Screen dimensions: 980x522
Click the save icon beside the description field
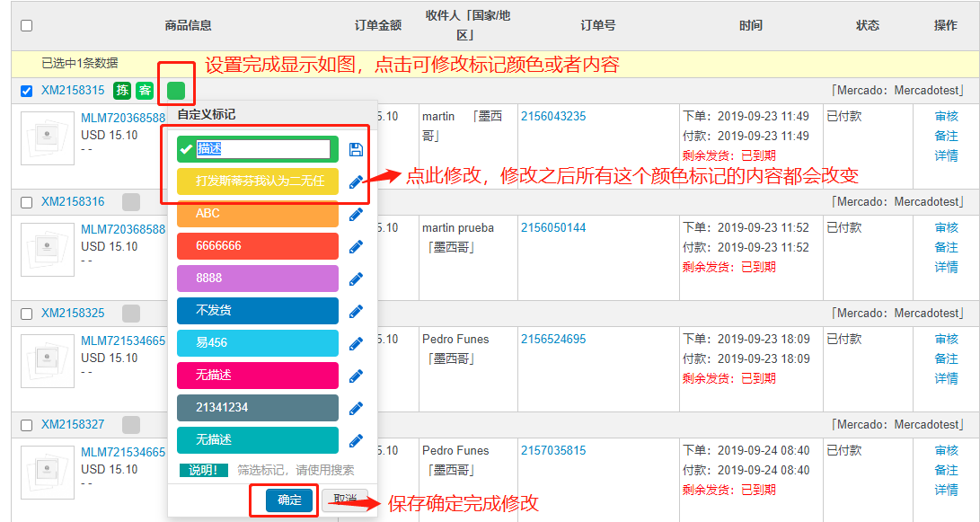(x=356, y=150)
